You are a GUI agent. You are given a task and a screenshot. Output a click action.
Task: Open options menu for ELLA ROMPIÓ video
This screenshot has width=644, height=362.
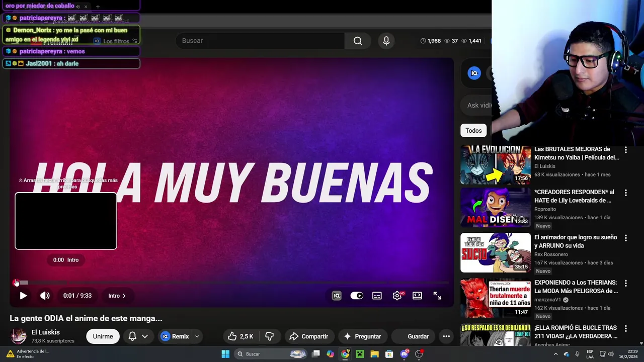tap(626, 329)
